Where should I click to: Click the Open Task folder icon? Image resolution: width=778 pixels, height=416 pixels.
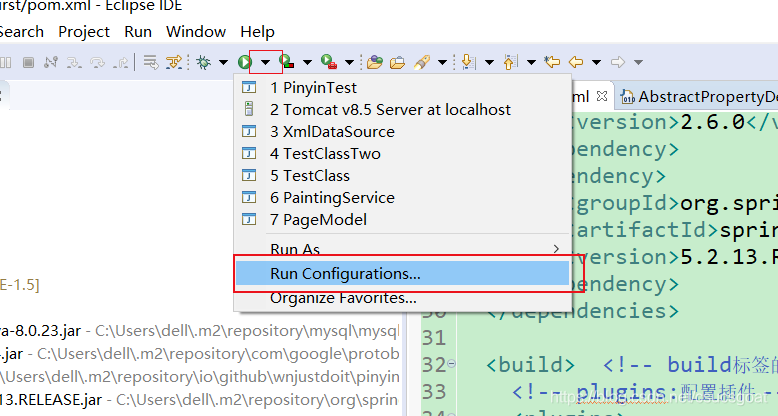(397, 63)
